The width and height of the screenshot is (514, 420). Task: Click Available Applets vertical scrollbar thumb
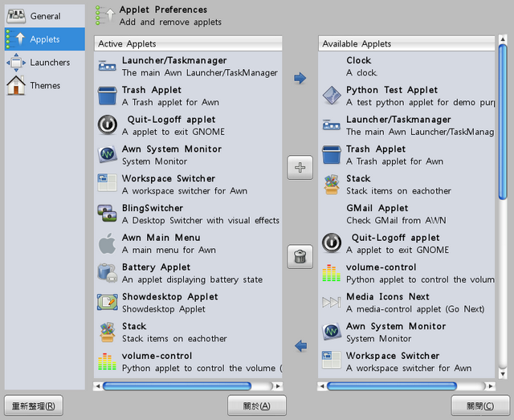click(503, 122)
